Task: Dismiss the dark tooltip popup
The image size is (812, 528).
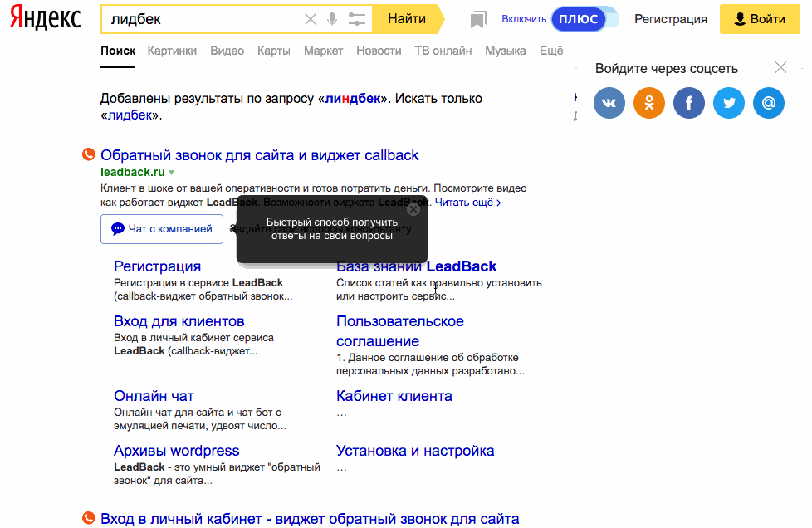Action: [413, 209]
